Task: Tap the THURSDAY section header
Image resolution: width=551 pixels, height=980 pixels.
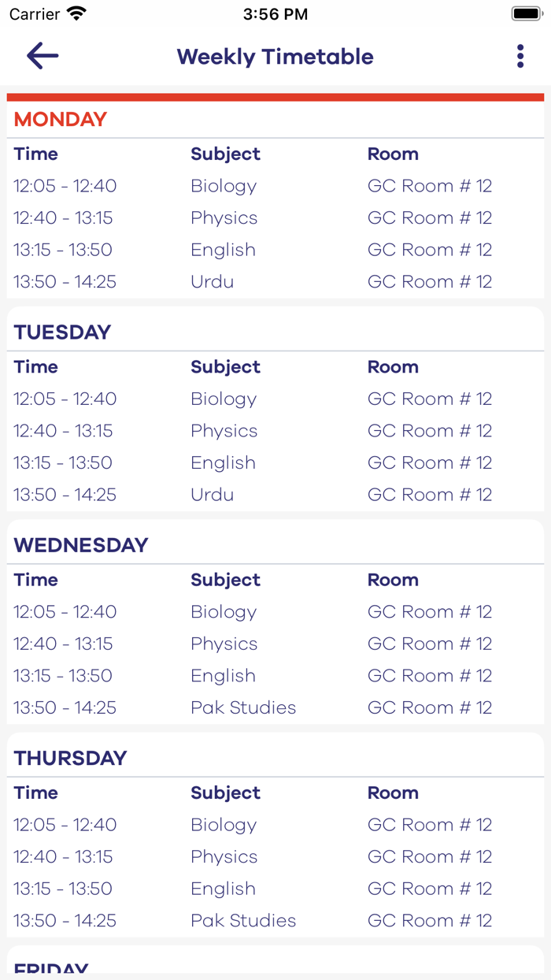Action: click(70, 758)
